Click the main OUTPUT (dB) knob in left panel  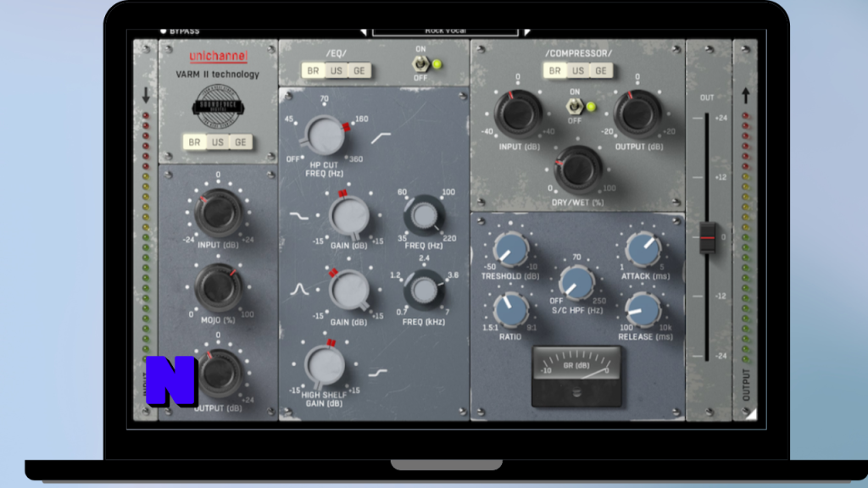218,374
